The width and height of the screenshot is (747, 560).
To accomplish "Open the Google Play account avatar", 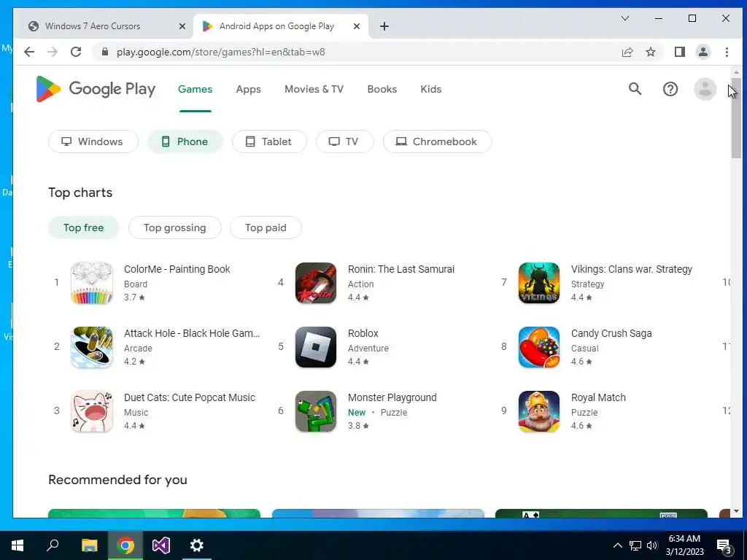I will coord(705,89).
